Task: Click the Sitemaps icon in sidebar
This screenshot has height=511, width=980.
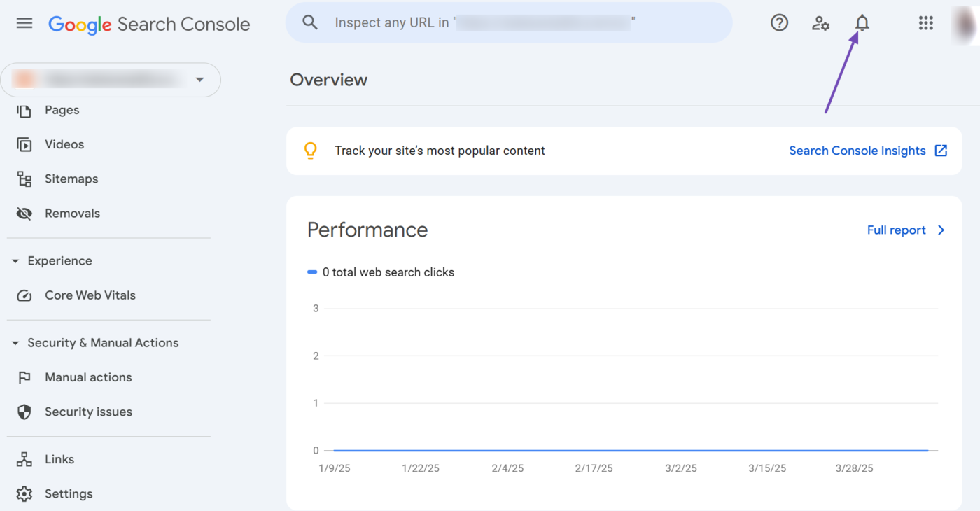Action: (x=24, y=179)
